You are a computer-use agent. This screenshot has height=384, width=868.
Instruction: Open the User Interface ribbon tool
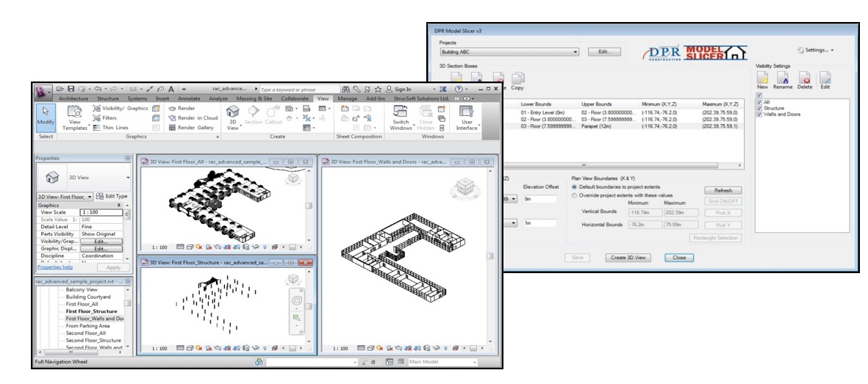[x=467, y=117]
